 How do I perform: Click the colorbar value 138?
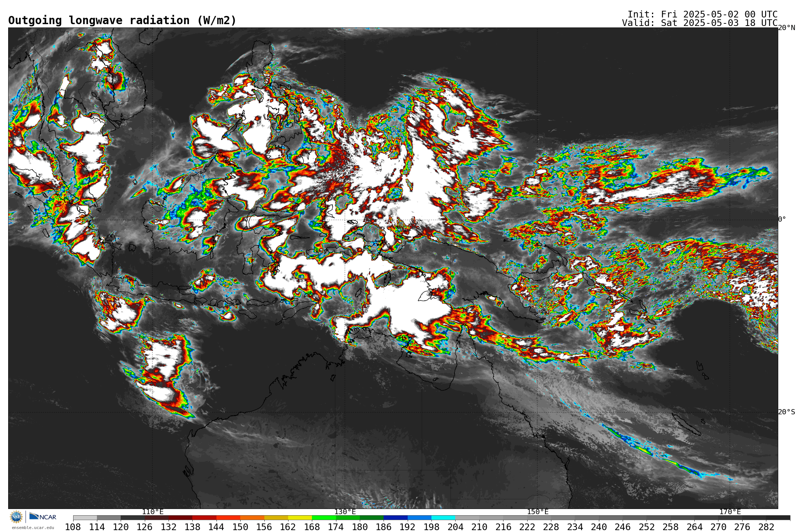click(x=192, y=527)
